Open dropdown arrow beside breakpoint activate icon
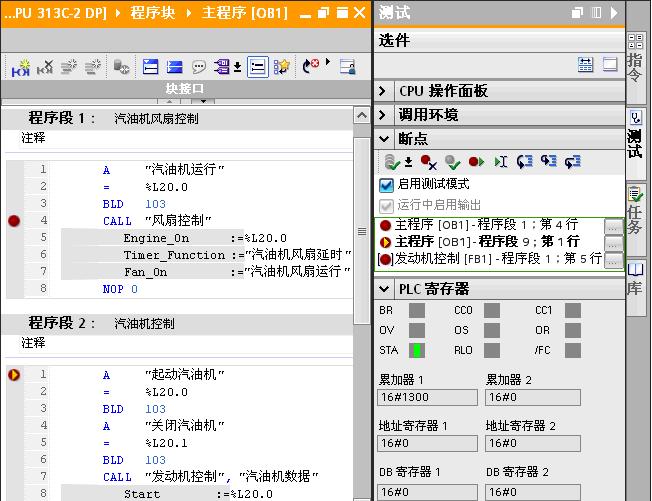 click(408, 162)
